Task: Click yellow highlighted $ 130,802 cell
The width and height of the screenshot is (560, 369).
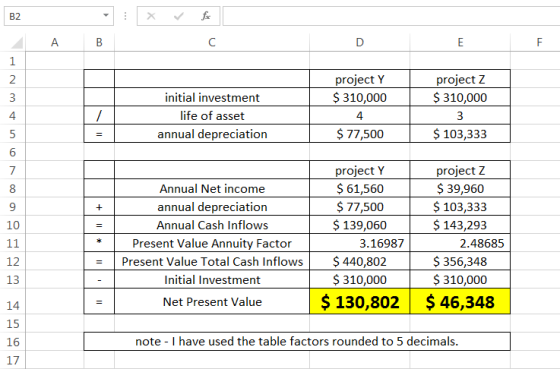Action: [360, 302]
